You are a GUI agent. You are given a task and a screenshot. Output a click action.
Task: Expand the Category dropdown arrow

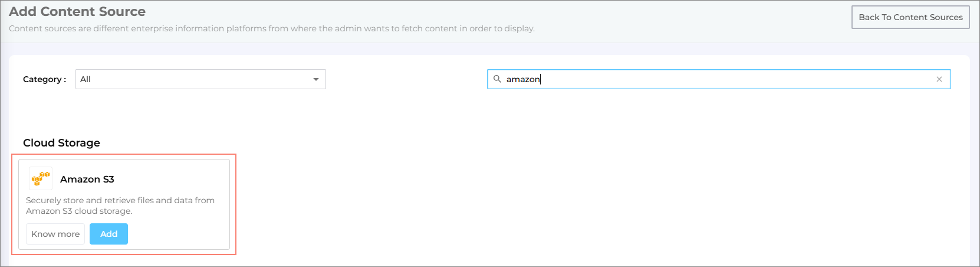316,79
